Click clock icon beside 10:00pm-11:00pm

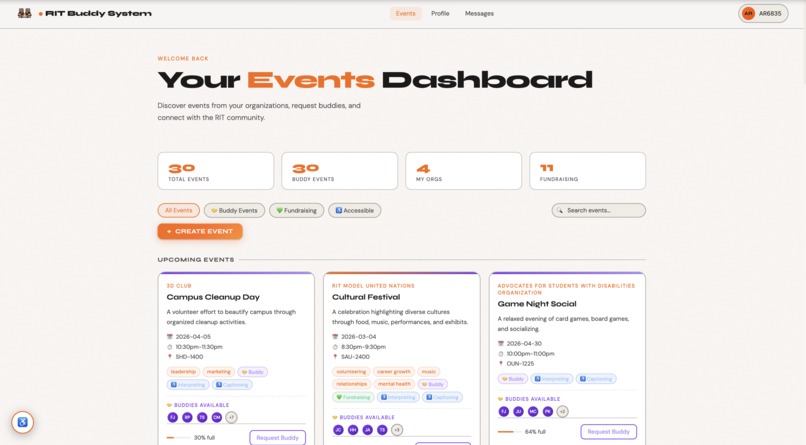[x=501, y=354]
